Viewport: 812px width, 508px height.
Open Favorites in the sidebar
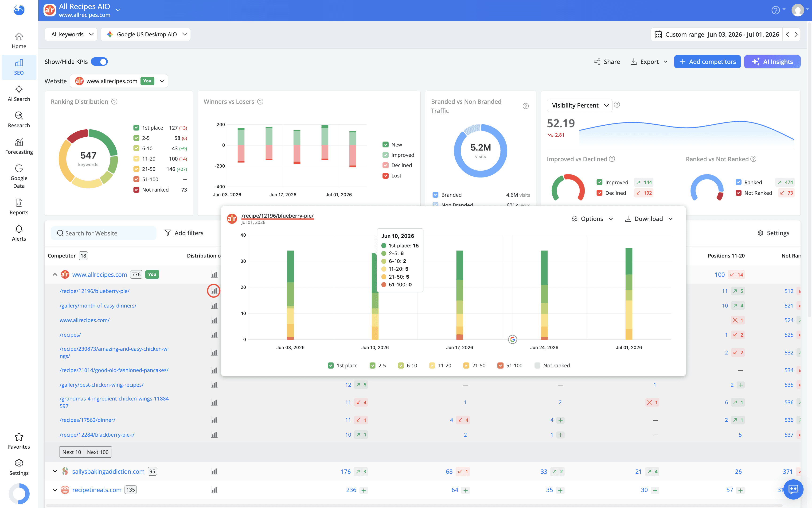pyautogui.click(x=19, y=441)
